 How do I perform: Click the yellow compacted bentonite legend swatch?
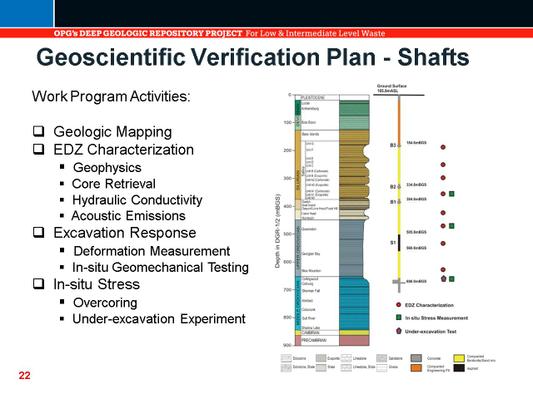[x=459, y=358]
